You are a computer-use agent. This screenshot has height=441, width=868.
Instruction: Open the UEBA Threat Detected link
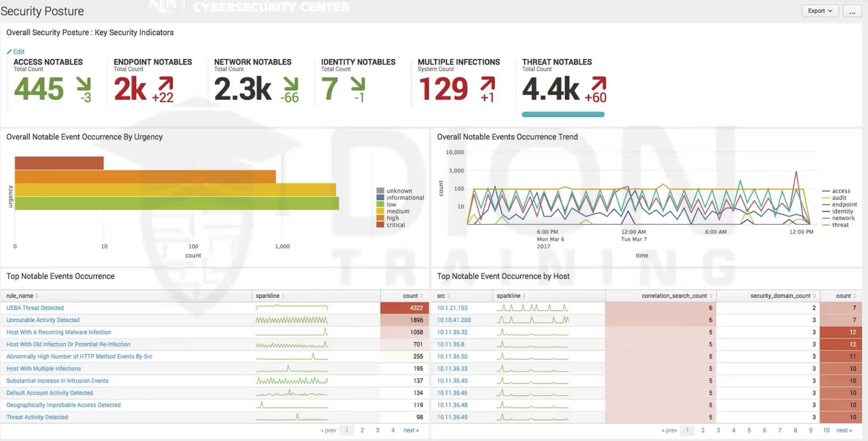pos(35,308)
